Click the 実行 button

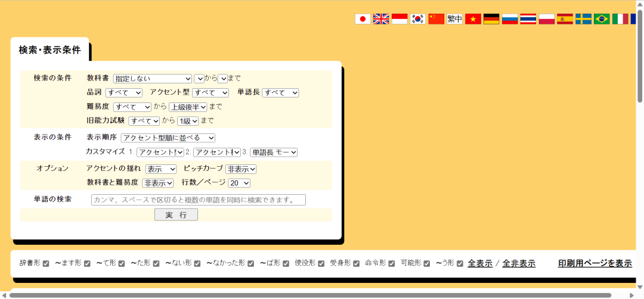[x=176, y=215]
